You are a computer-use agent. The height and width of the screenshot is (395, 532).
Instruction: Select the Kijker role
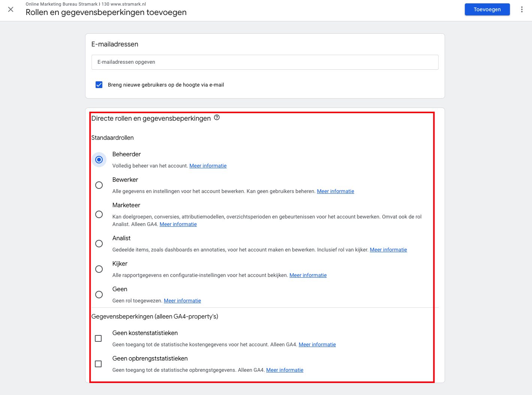click(x=99, y=269)
